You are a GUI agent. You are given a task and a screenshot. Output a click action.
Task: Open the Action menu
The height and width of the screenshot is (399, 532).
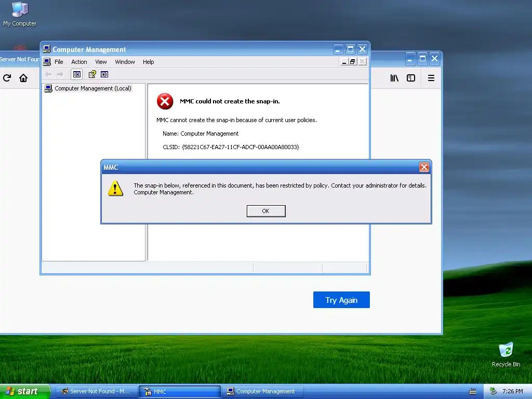[79, 62]
